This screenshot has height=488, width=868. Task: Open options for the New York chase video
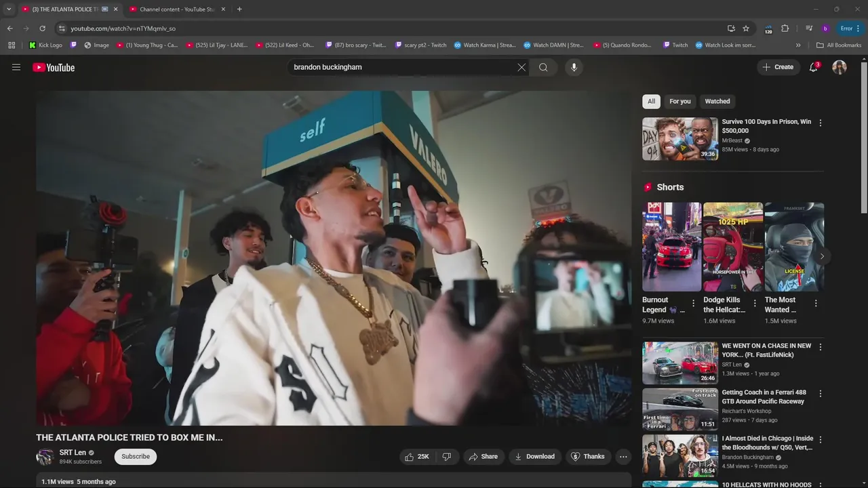821,347
